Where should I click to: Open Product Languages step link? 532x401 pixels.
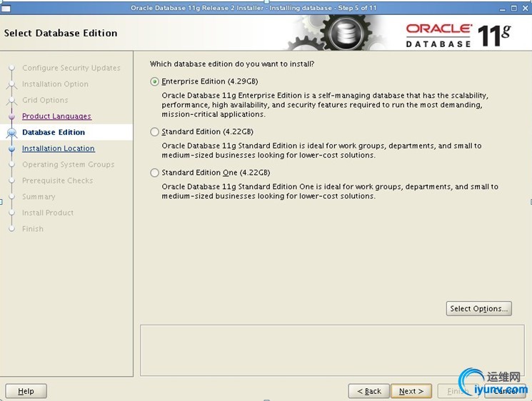[56, 116]
